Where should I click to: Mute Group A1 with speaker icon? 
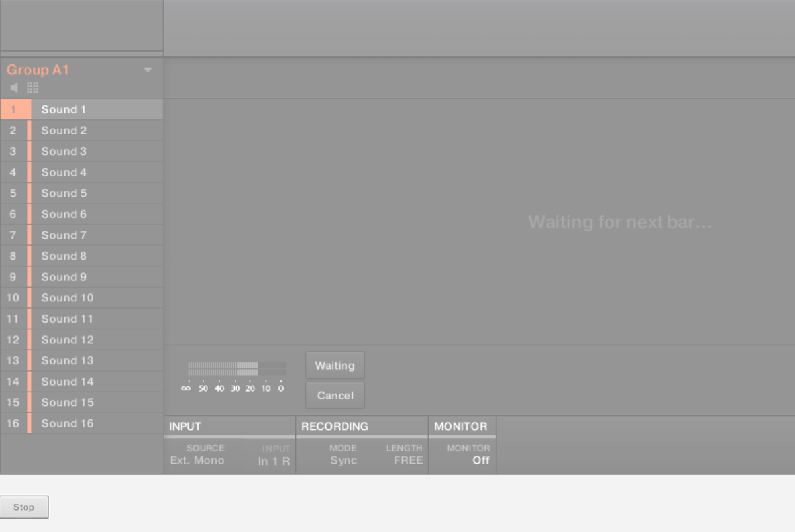[x=14, y=88]
